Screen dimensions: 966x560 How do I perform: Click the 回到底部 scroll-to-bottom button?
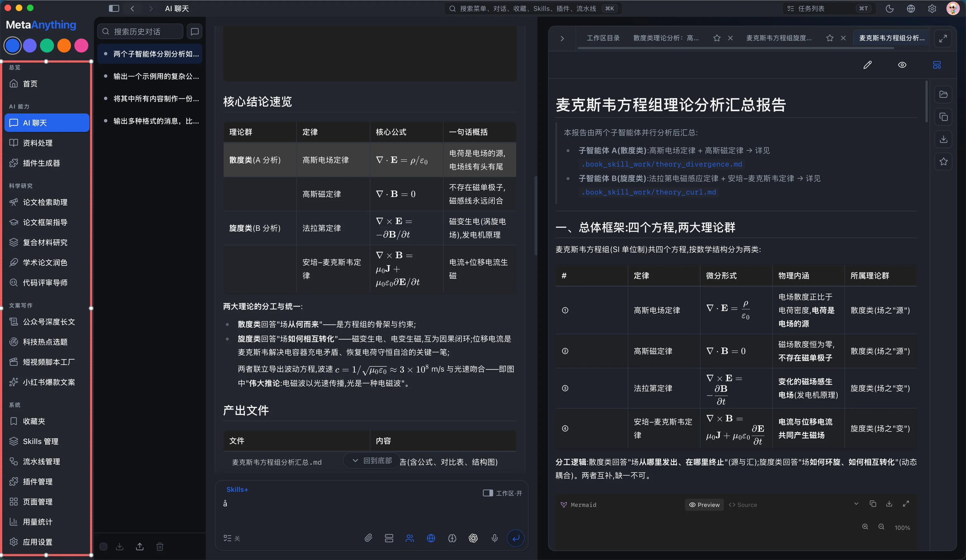click(372, 460)
